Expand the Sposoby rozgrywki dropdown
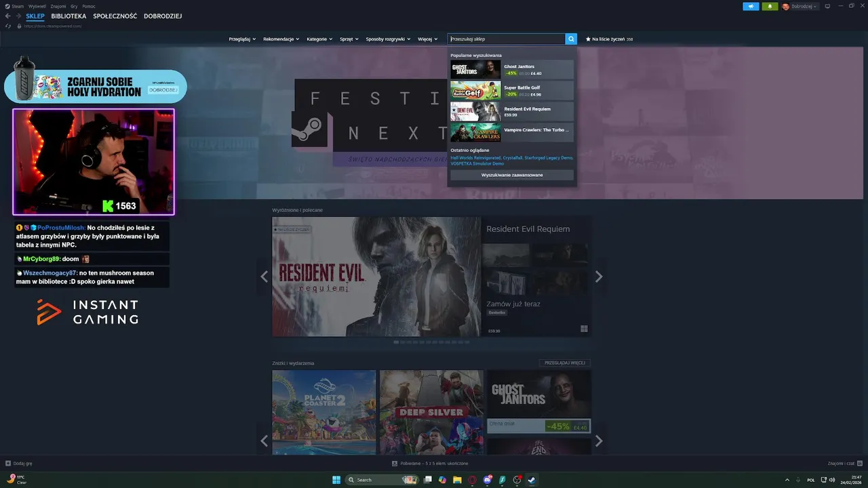This screenshot has height=488, width=868. pyautogui.click(x=388, y=39)
